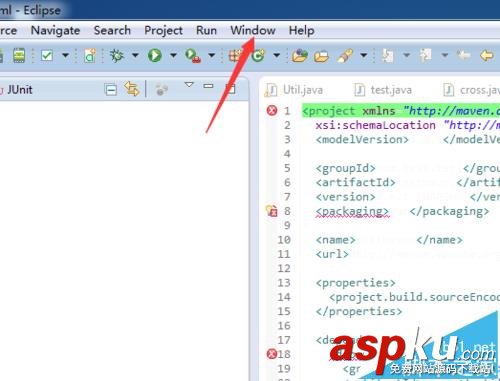The width and height of the screenshot is (500, 381).
Task: Click the next annotation toolbar icon
Action: (388, 56)
